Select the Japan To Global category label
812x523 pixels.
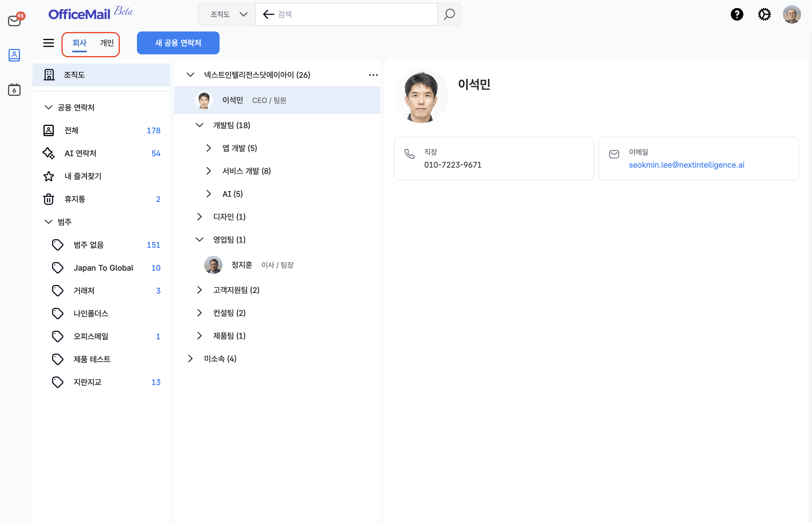[x=104, y=268]
